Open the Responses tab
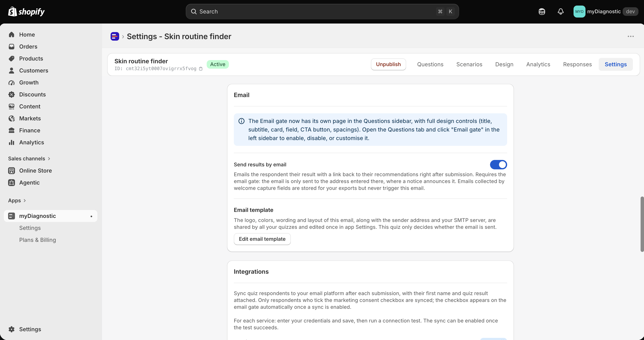Viewport: 644px width, 340px height. (577, 64)
